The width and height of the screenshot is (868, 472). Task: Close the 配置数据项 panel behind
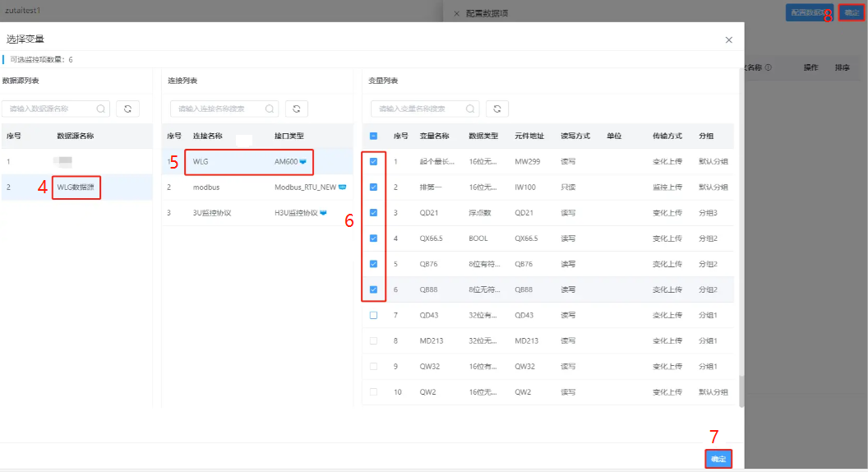[x=457, y=13]
